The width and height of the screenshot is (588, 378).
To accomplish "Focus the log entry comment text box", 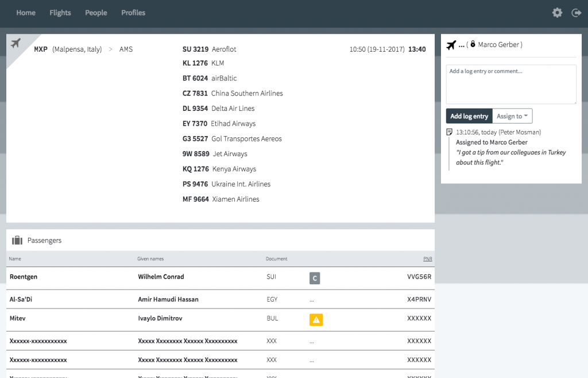I will [x=511, y=84].
